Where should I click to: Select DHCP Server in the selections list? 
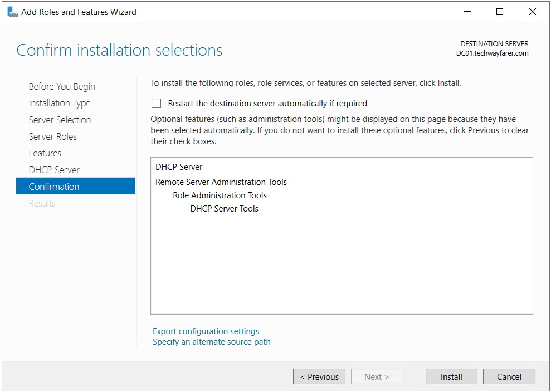tap(179, 167)
